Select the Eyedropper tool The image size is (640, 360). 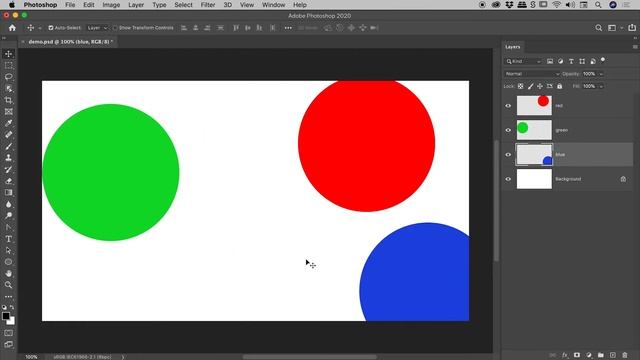point(9,123)
